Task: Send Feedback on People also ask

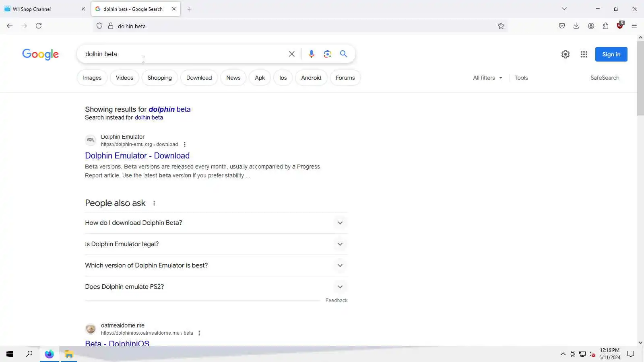Action: pyautogui.click(x=336, y=300)
